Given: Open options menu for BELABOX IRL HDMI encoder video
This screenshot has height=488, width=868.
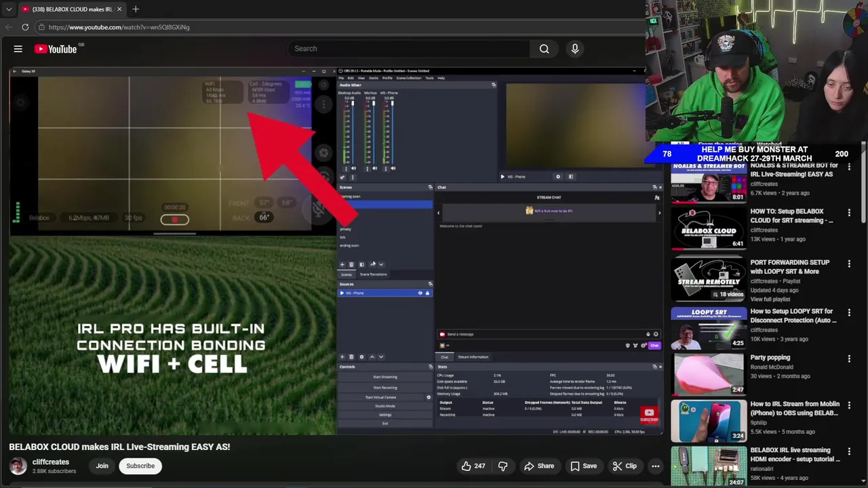Looking at the screenshot, I should 849,451.
